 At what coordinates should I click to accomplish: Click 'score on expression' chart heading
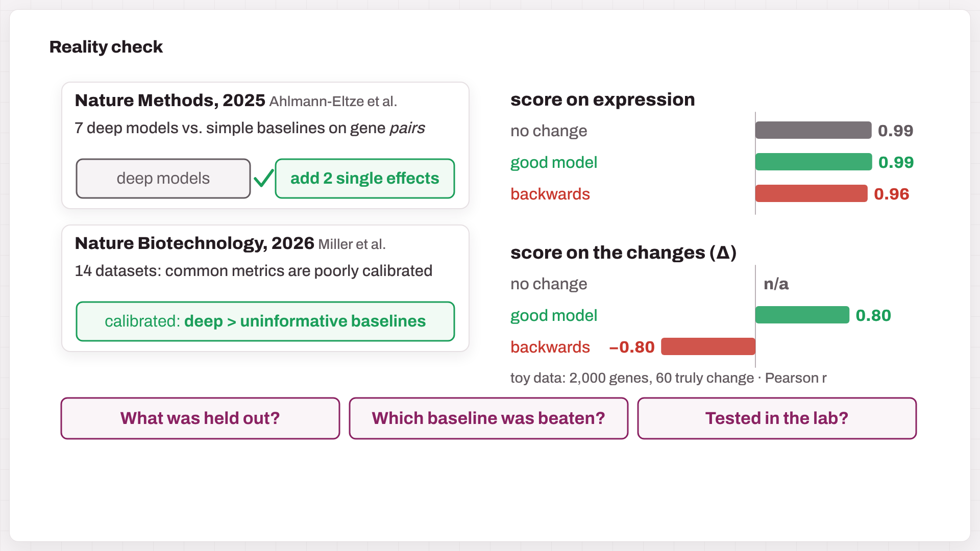[603, 99]
